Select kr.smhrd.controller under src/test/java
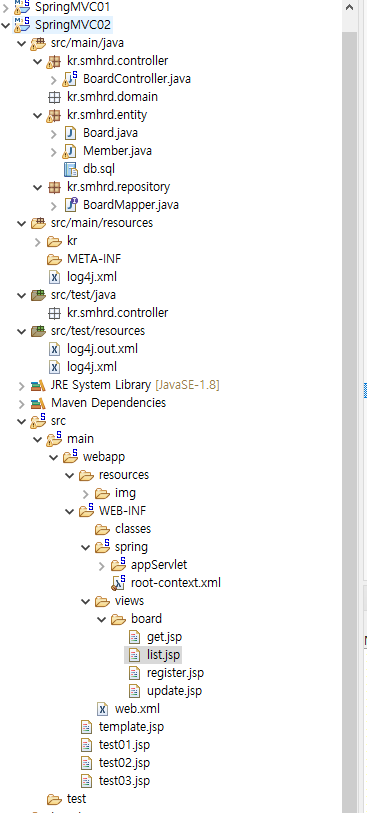Viewport: 367px width, 813px height. tap(118, 313)
